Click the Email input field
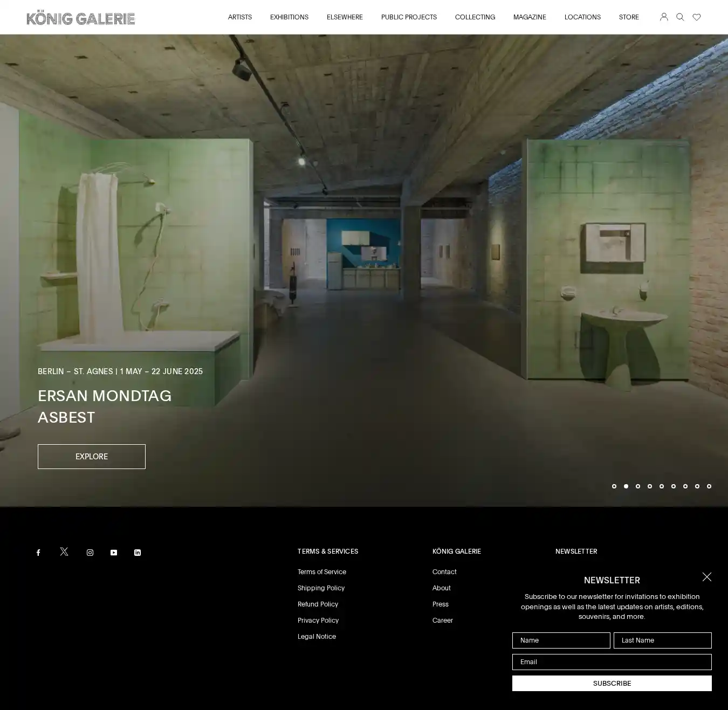 click(x=612, y=662)
